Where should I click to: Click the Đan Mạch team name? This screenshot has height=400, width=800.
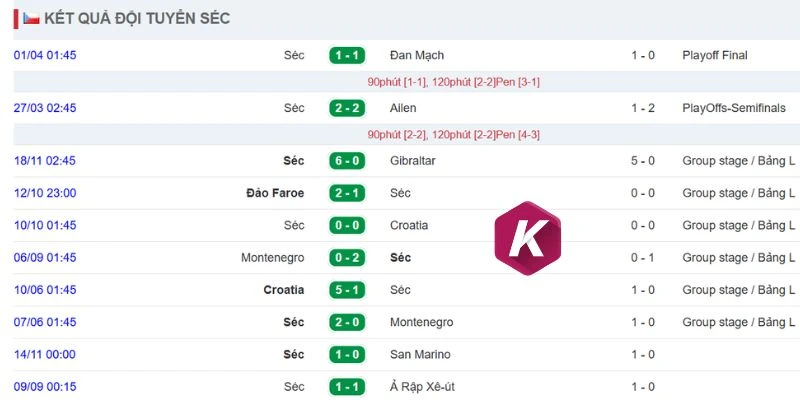tap(417, 55)
